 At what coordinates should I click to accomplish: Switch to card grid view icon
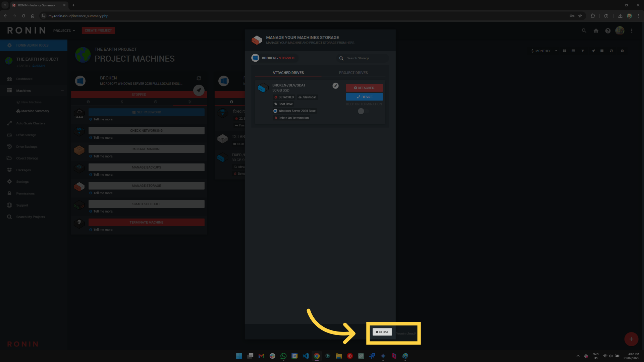pos(565,51)
